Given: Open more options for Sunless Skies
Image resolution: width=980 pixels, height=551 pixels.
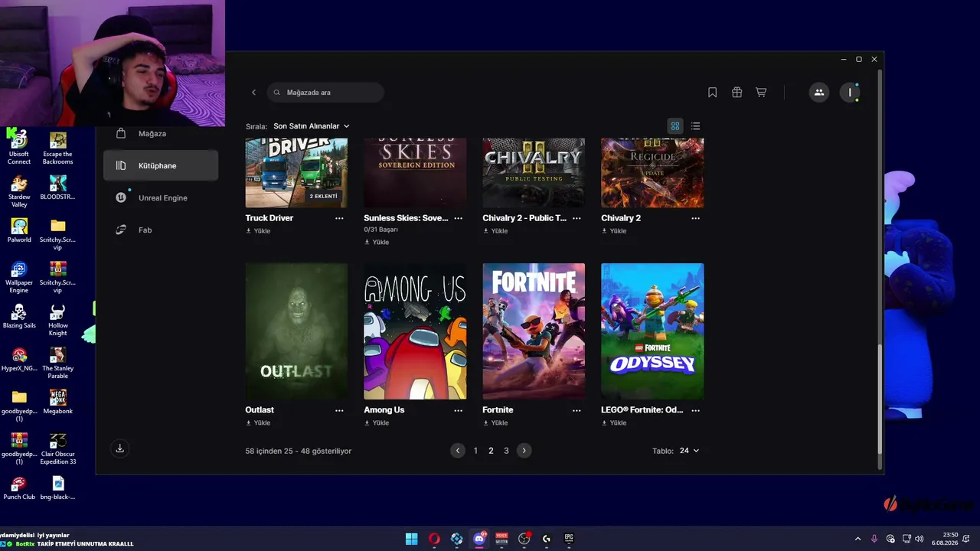Looking at the screenshot, I should pyautogui.click(x=458, y=218).
